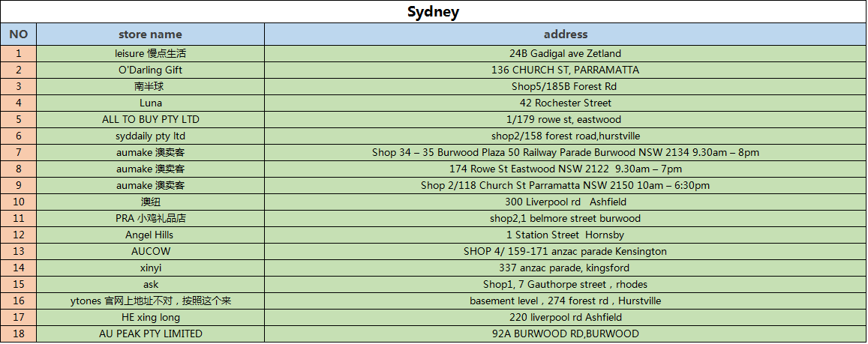The width and height of the screenshot is (868, 344).
Task: Select row number 4 cell
Action: click(18, 103)
